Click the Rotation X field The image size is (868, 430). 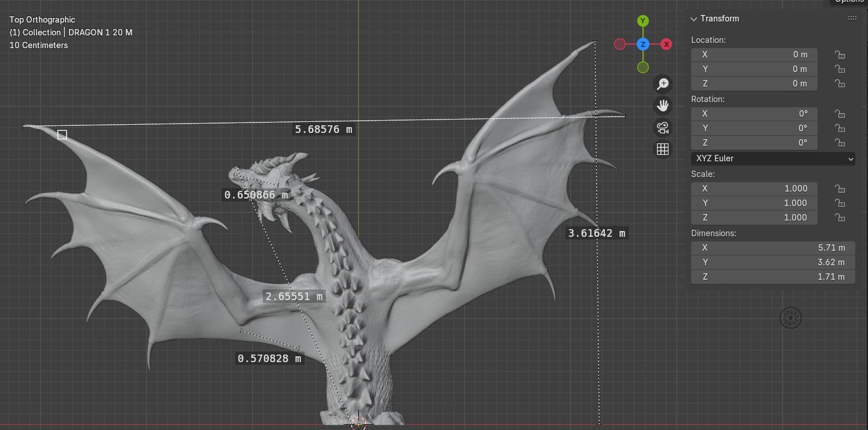click(754, 114)
